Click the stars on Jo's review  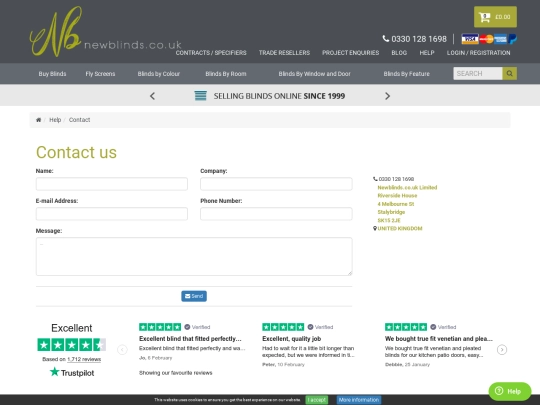click(x=160, y=327)
